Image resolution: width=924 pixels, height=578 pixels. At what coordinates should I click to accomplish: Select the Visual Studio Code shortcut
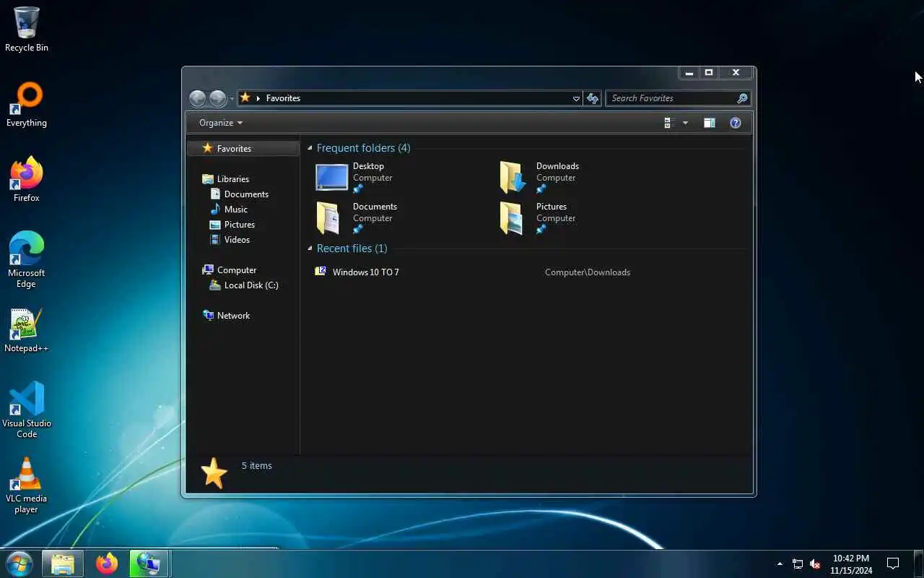click(27, 410)
